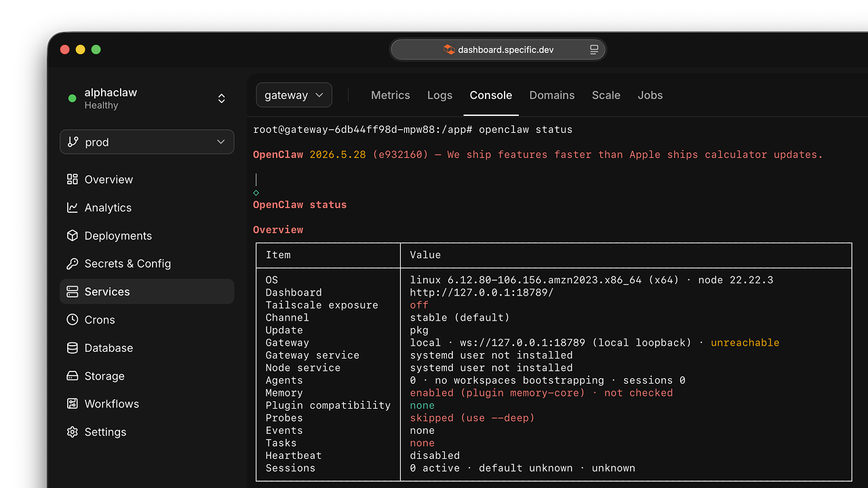Open Overview in the sidebar
This screenshot has height=488, width=868.
[108, 180]
